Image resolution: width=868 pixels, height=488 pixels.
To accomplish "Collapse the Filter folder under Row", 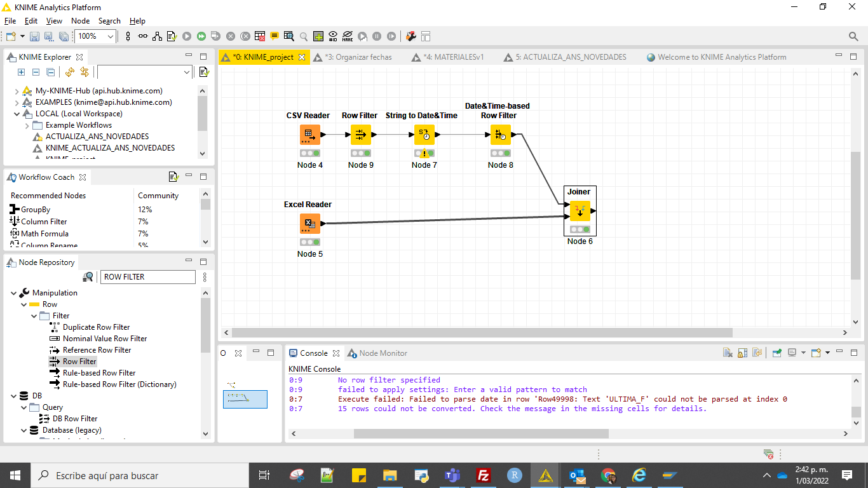I will pyautogui.click(x=34, y=316).
